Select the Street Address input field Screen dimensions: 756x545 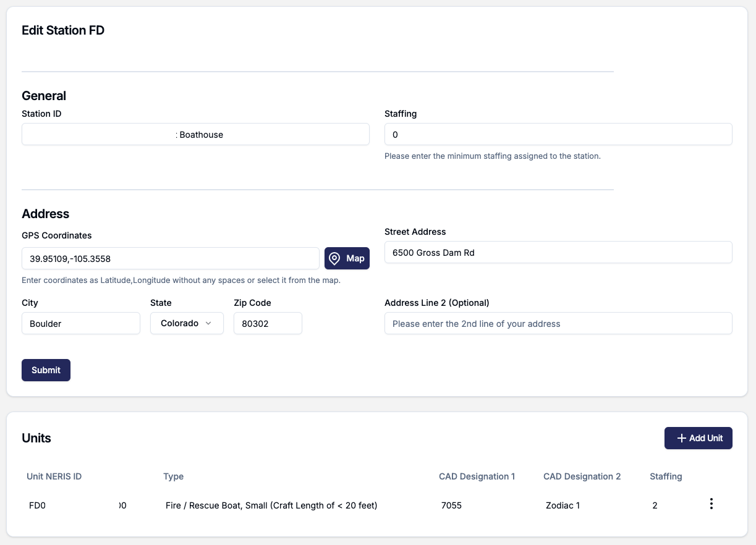[558, 252]
